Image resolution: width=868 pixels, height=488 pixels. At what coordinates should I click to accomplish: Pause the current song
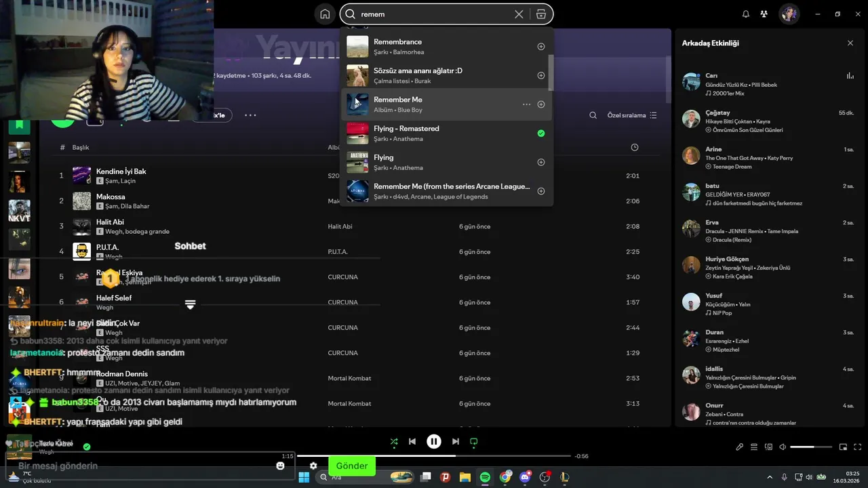[434, 441]
